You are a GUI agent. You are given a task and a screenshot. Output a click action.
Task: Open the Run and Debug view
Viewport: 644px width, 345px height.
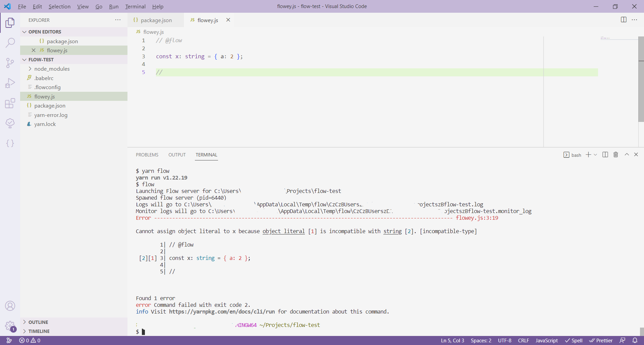click(x=10, y=83)
